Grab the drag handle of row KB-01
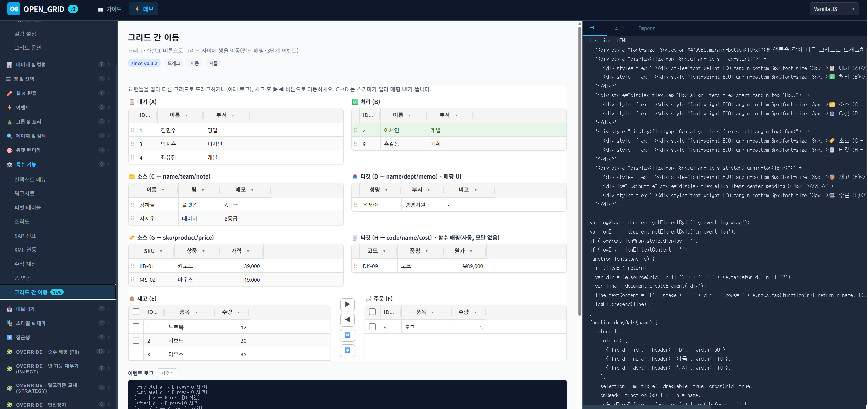Viewport: 868px width, 409px height. click(132, 266)
